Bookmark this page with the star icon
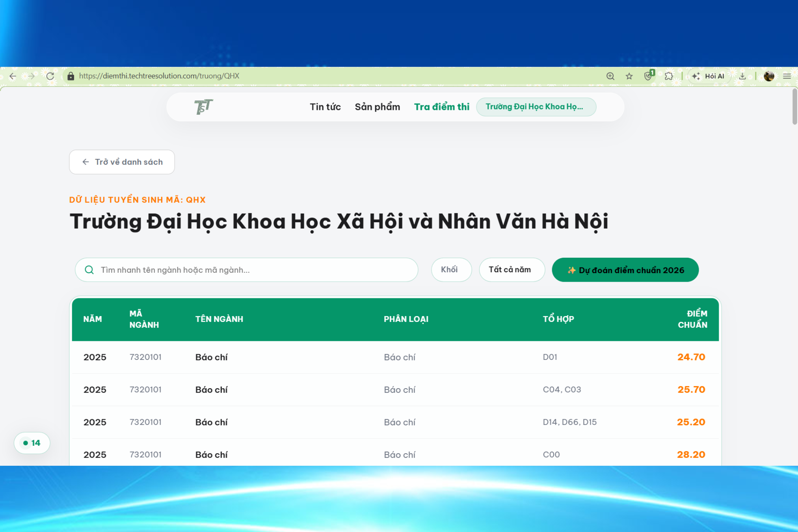This screenshot has height=532, width=798. click(x=629, y=76)
